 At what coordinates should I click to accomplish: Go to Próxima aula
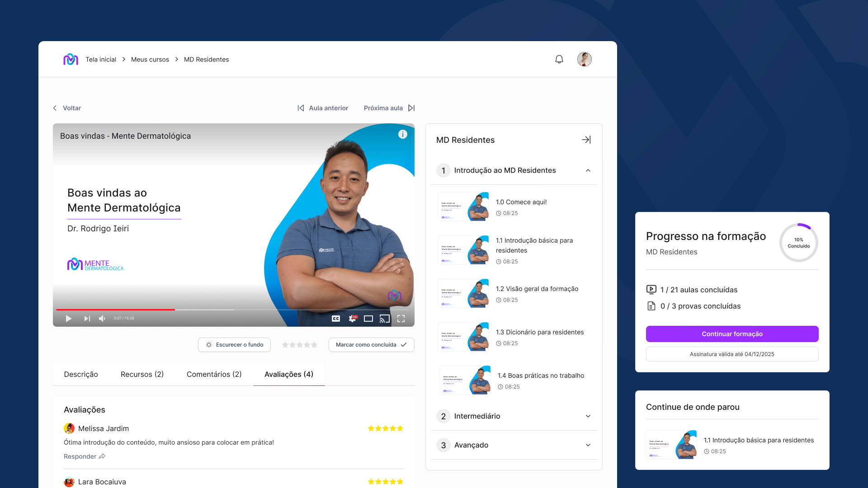(389, 108)
